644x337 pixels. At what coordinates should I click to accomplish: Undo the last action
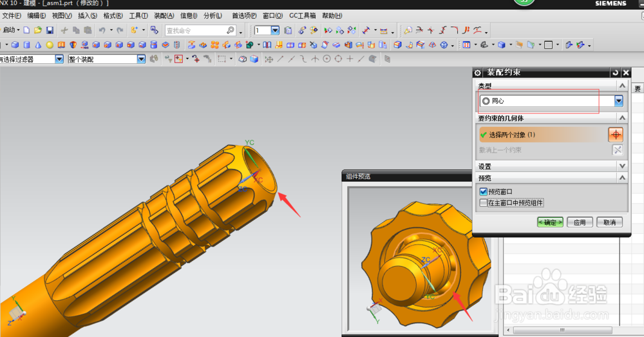[102, 30]
